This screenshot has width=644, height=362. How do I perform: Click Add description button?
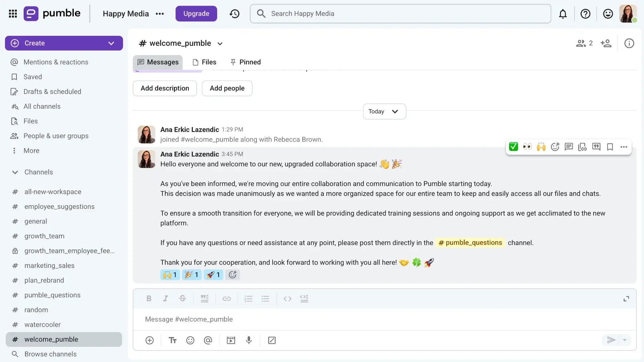(165, 88)
